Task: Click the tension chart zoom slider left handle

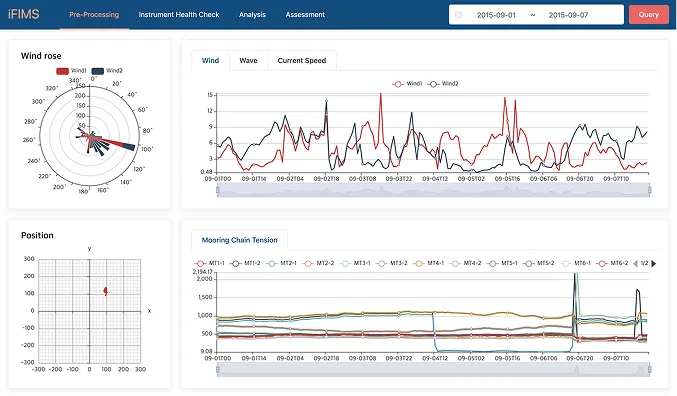Action: click(218, 369)
